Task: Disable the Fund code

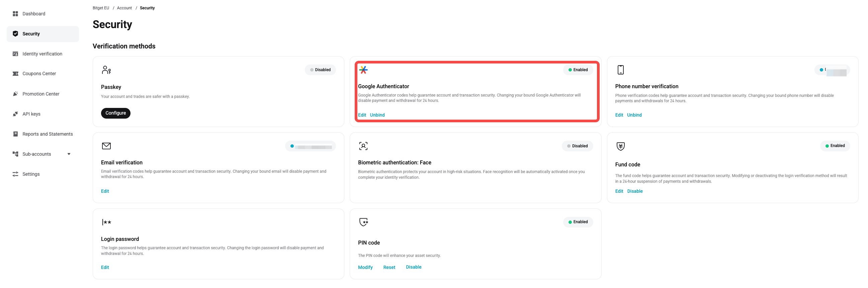Action: click(635, 191)
